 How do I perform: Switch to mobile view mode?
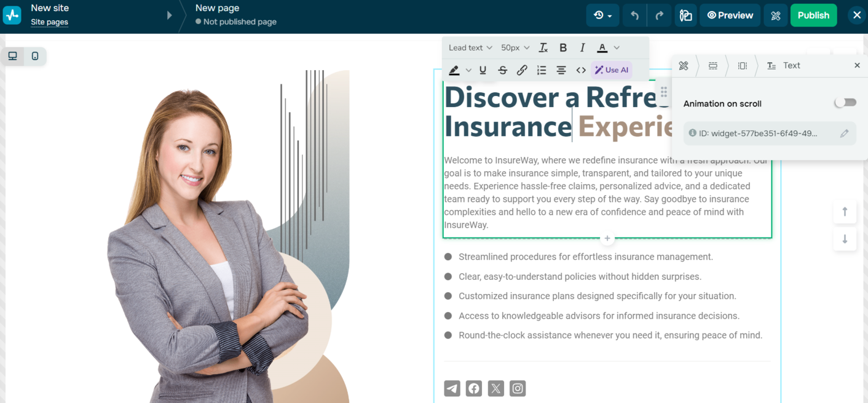point(35,56)
